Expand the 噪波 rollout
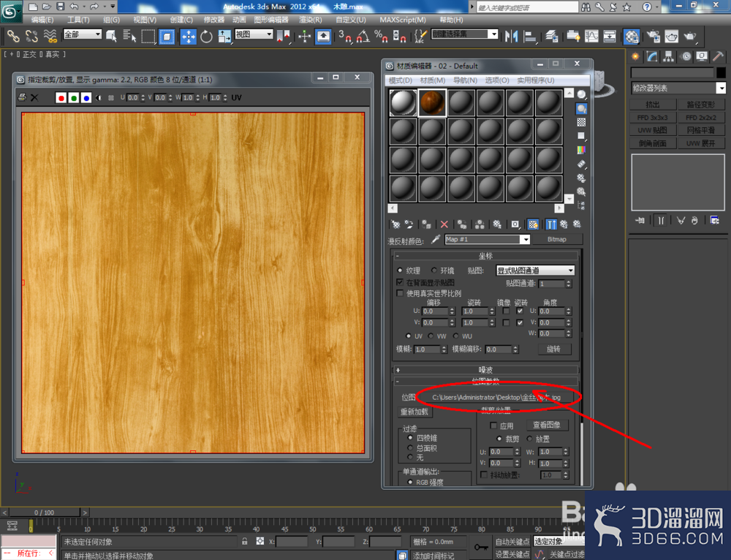Image resolution: width=731 pixels, height=560 pixels. (x=486, y=370)
